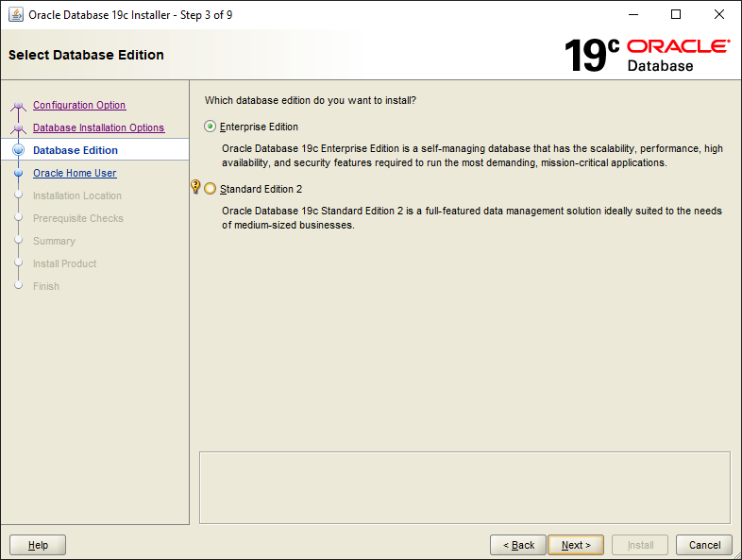Go back with the Back button
Image resolution: width=742 pixels, height=560 pixels.
coord(518,545)
